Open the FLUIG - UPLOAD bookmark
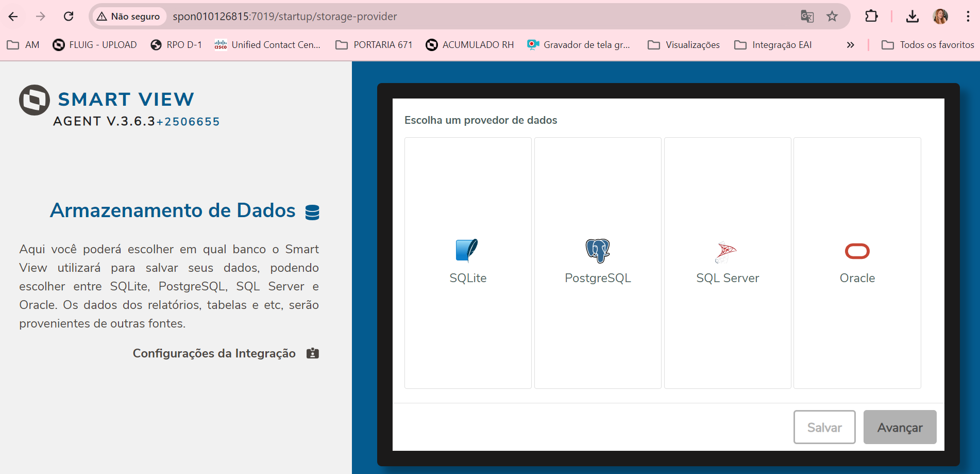 (x=95, y=45)
